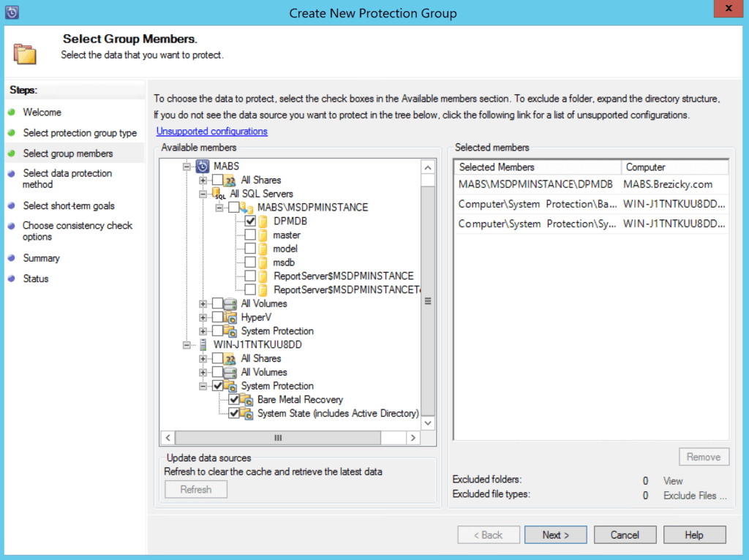Click the green bullet beside the Welcome step

[x=12, y=112]
